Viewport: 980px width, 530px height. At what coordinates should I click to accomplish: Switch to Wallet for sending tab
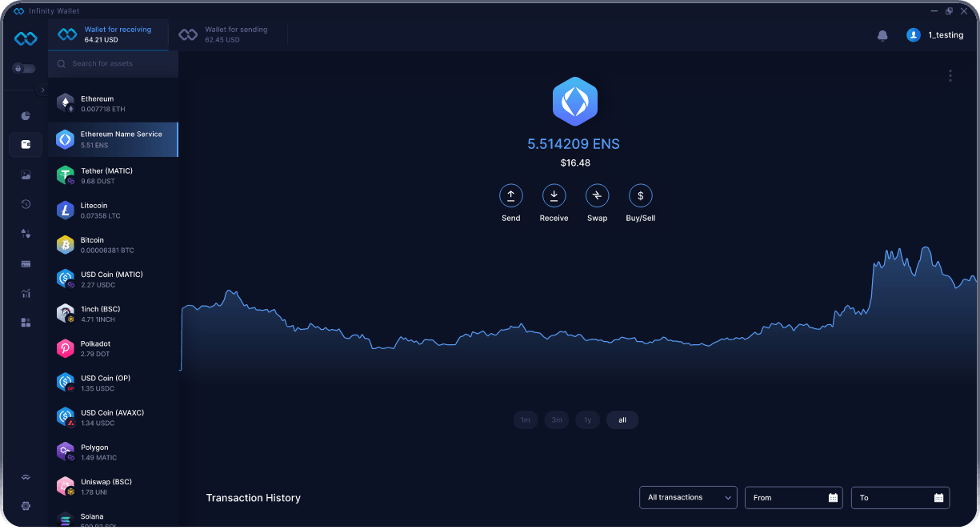pyautogui.click(x=228, y=34)
